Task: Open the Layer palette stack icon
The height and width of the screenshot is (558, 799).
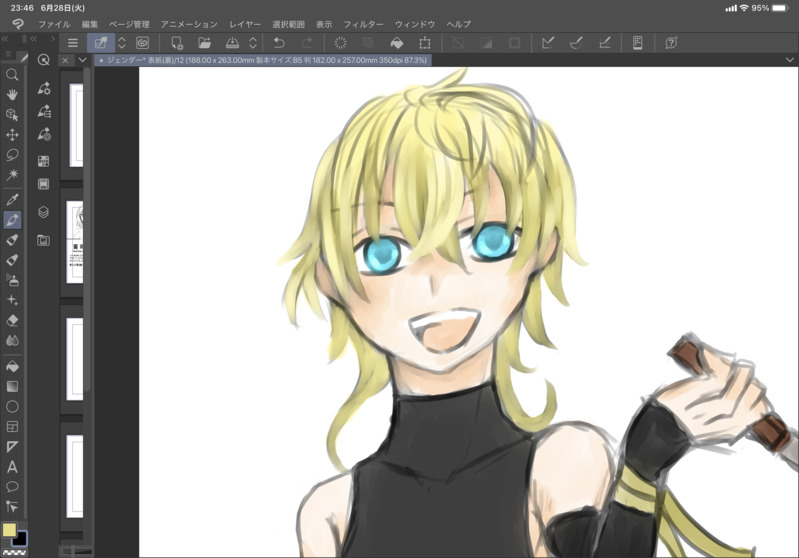Action: (44, 212)
